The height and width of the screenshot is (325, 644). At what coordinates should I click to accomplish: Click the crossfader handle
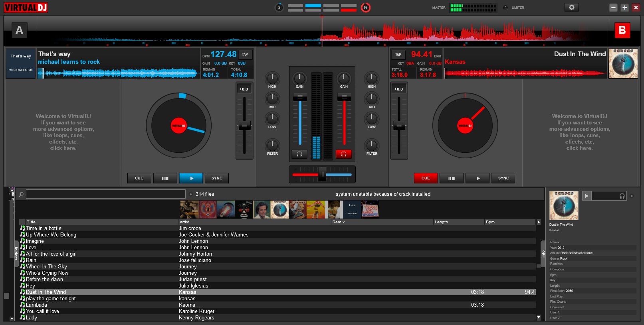click(322, 174)
